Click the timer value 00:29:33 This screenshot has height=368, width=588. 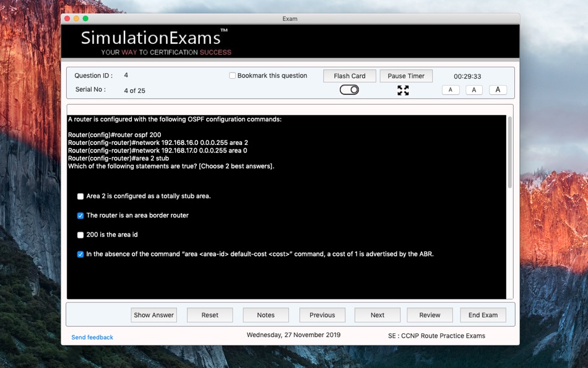(467, 76)
